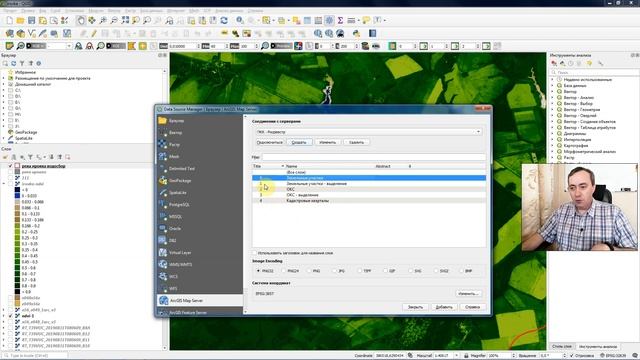Select the Raster source type in the dialog sidebar
Viewport: 640px width, 360px height.
point(200,144)
